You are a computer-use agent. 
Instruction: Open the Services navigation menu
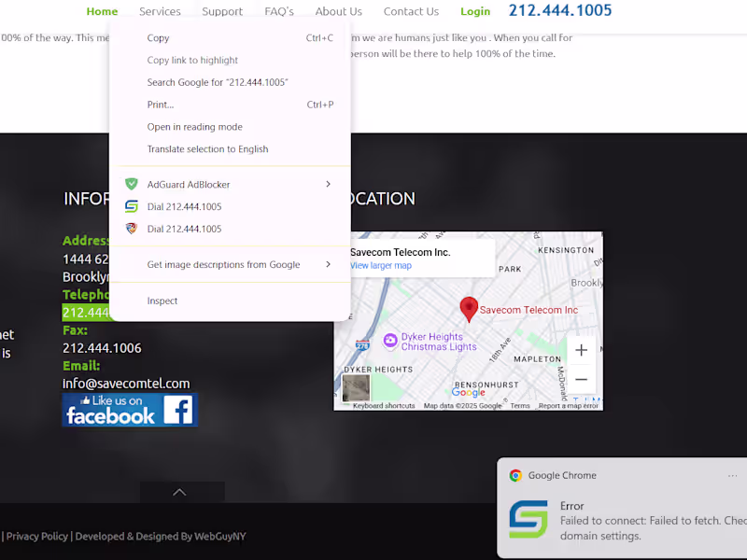(x=160, y=11)
